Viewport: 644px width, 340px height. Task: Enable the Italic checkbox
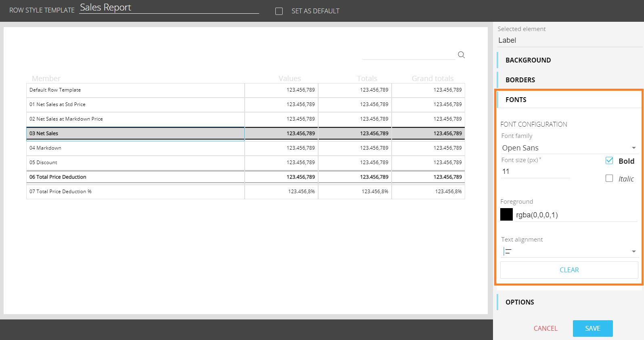tap(609, 178)
